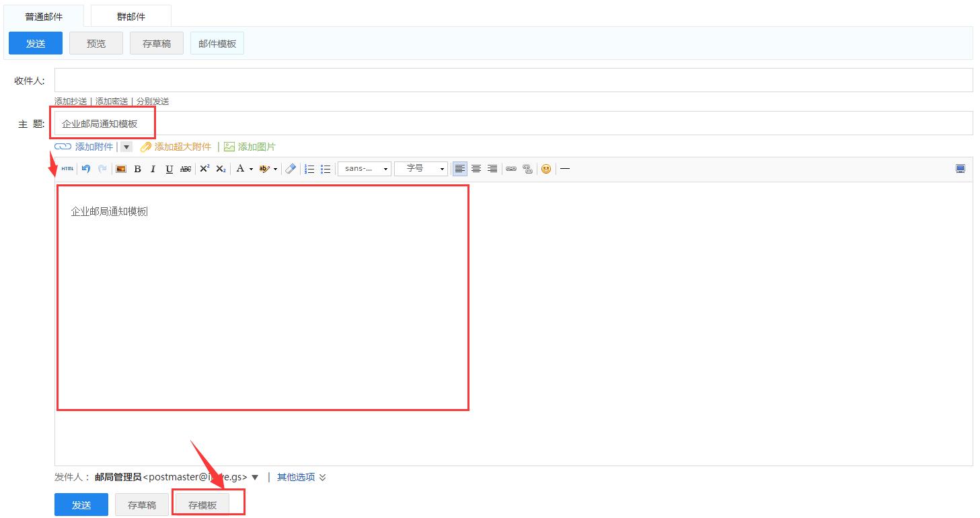Click the 添加抄送 link
This screenshot has width=980, height=518.
coord(71,101)
